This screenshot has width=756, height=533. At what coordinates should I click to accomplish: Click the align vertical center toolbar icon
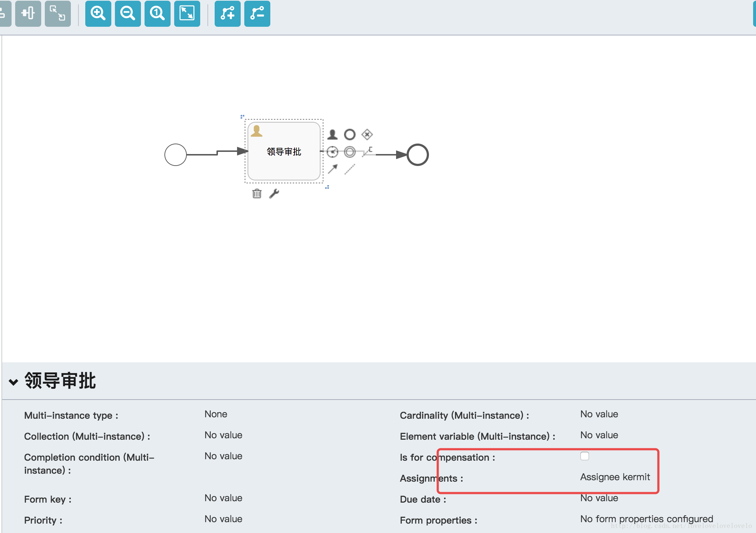click(x=28, y=14)
